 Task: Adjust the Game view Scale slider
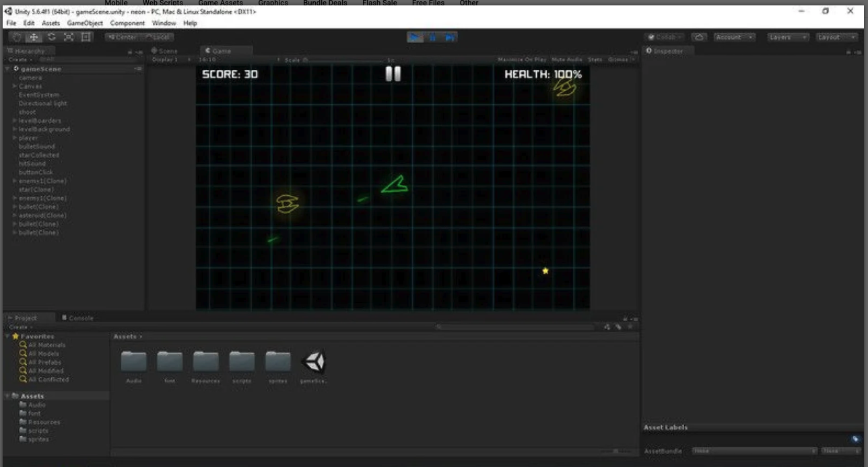point(343,59)
